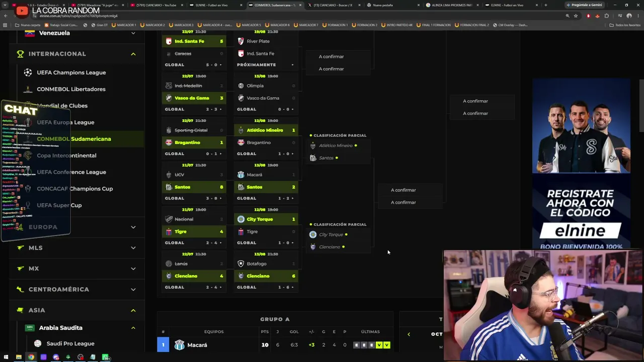This screenshot has width=644, height=362.
Task: Open the CONCACAF Champions Cup page
Action: (x=75, y=189)
